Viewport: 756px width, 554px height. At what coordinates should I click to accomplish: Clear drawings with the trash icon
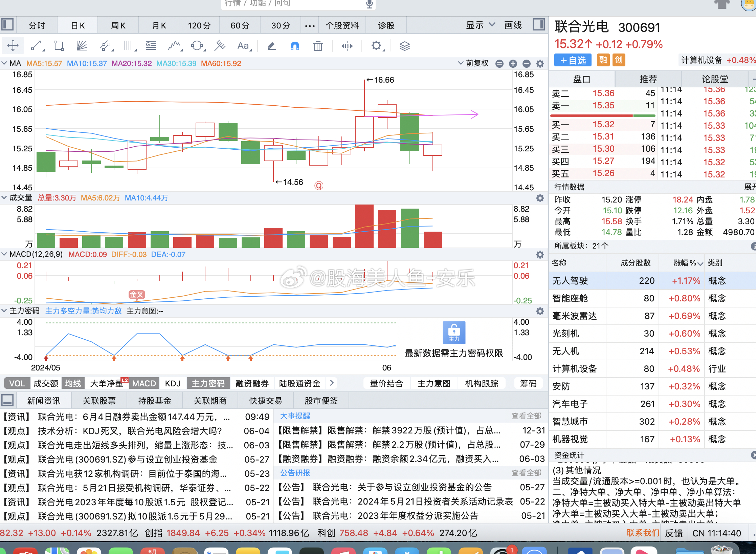(317, 46)
